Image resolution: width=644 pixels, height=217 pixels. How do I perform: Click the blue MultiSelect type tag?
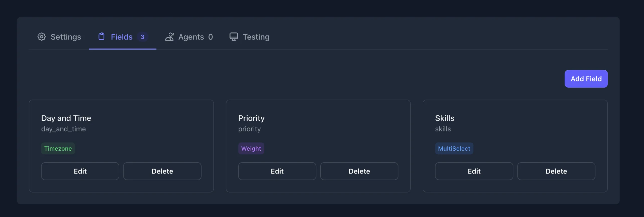pos(454,149)
